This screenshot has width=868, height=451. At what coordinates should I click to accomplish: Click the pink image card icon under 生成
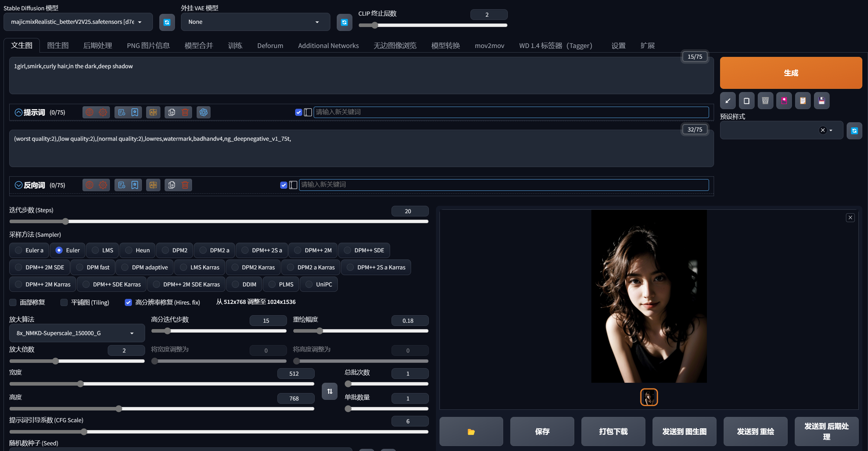pyautogui.click(x=784, y=101)
